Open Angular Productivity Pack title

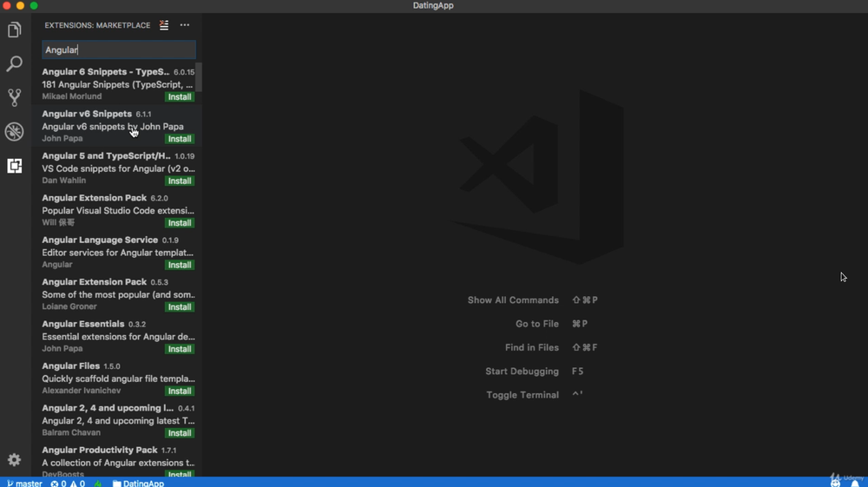pyautogui.click(x=100, y=451)
